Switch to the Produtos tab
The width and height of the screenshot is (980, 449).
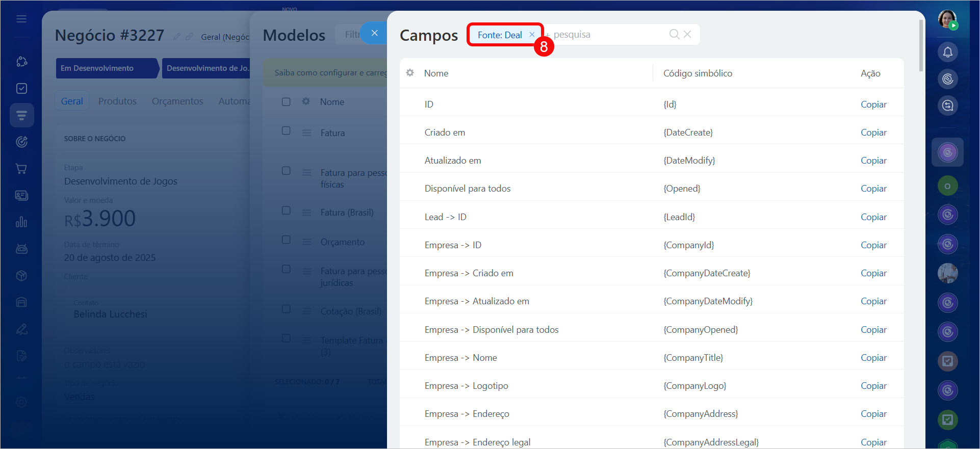[117, 101]
